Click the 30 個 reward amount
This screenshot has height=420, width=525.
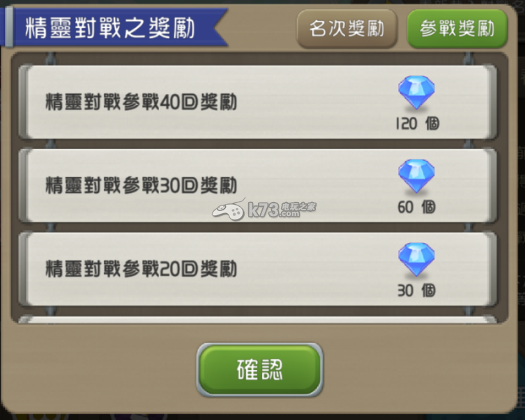[416, 290]
